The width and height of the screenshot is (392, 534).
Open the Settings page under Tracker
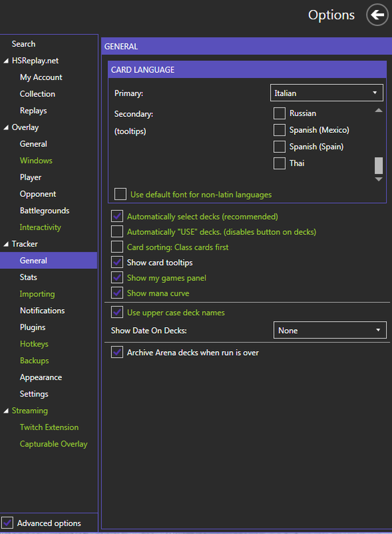(34, 394)
